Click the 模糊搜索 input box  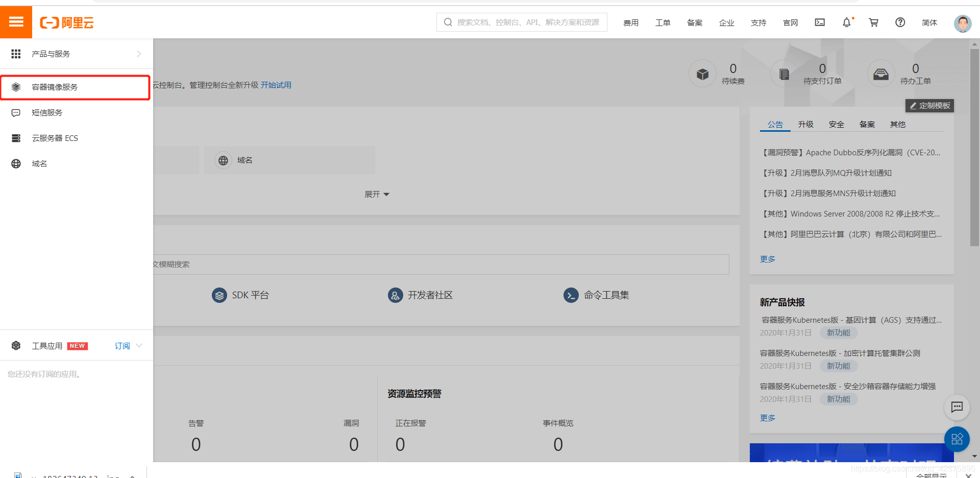(441, 265)
